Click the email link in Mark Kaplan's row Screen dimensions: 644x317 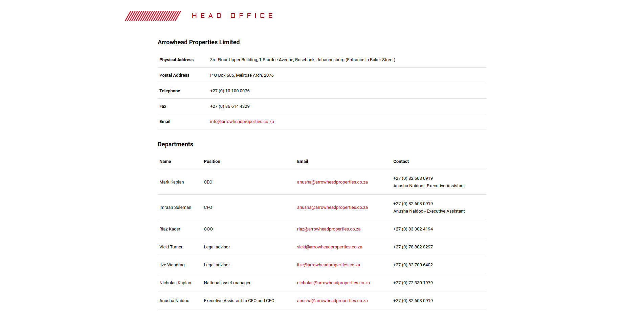pos(332,182)
